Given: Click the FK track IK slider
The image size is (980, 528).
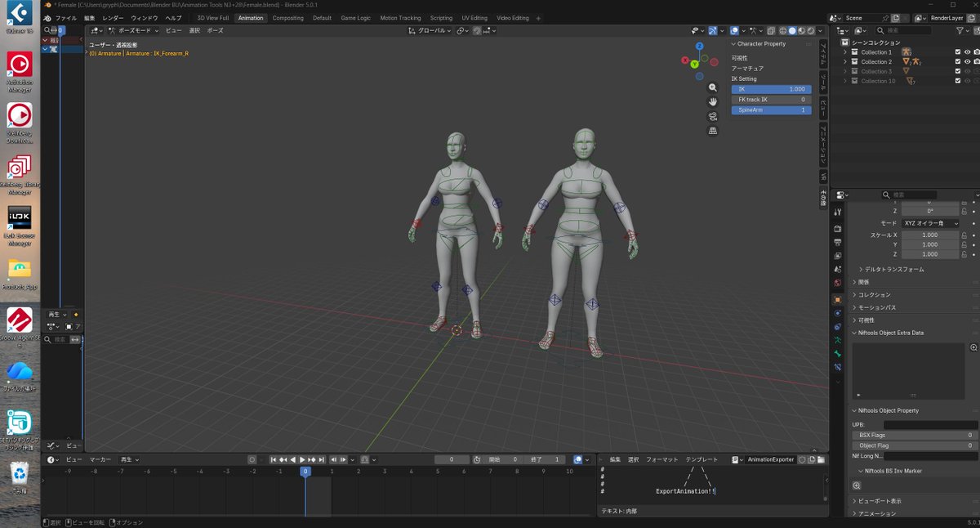Looking at the screenshot, I should pyautogui.click(x=771, y=99).
